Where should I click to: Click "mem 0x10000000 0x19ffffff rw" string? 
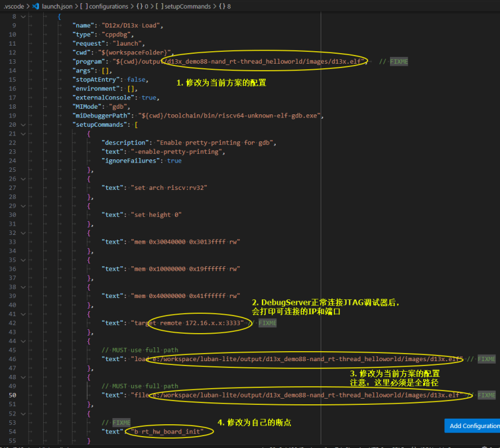[185, 269]
